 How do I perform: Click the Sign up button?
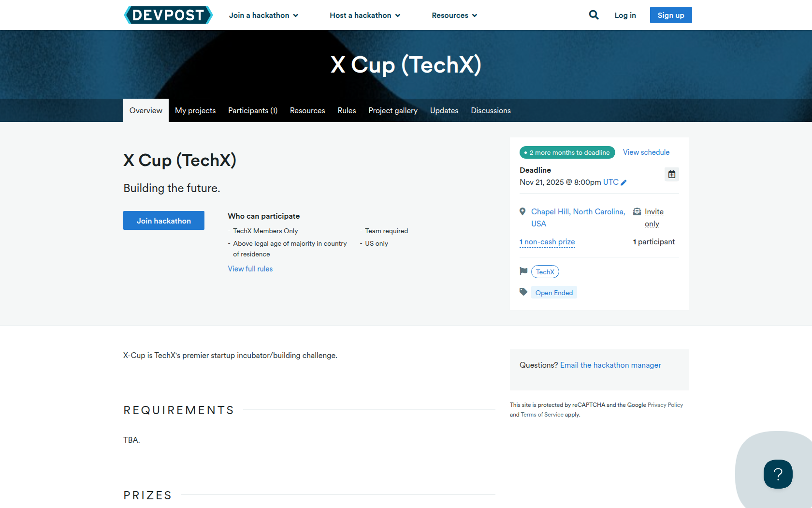point(671,15)
